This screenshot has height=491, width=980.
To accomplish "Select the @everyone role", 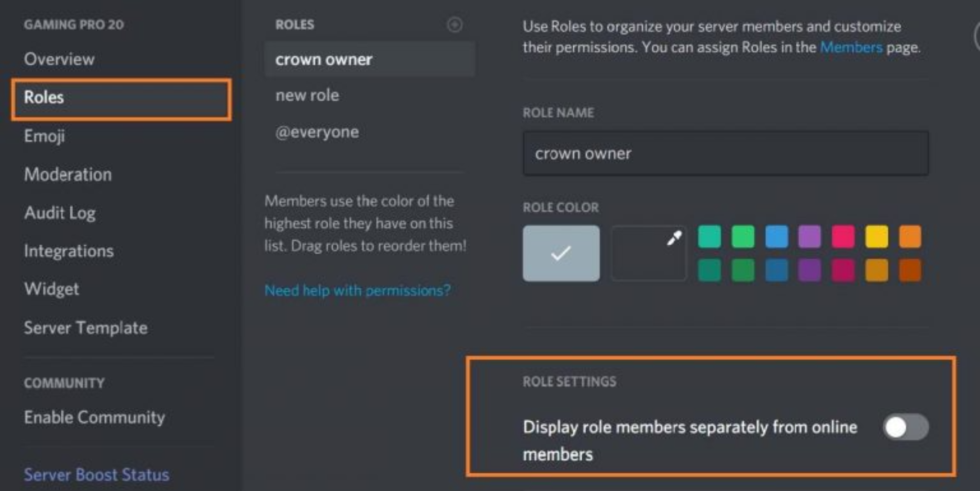I will click(x=317, y=132).
